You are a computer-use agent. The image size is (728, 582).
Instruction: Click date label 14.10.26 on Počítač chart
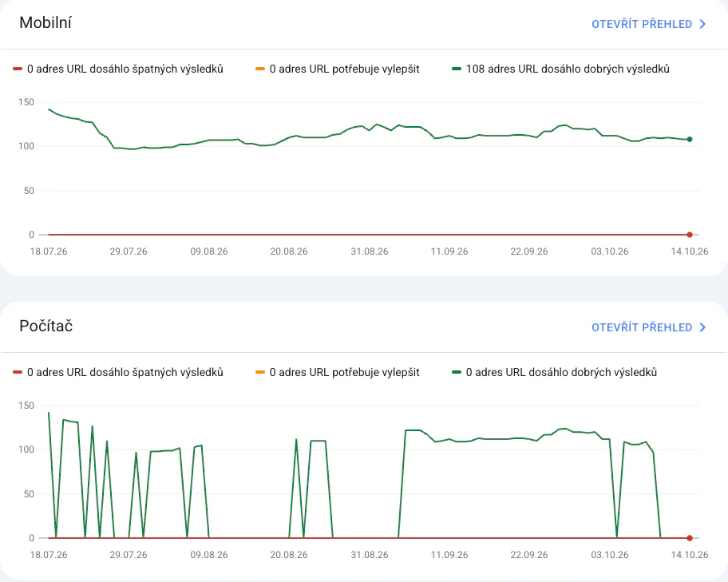690,555
